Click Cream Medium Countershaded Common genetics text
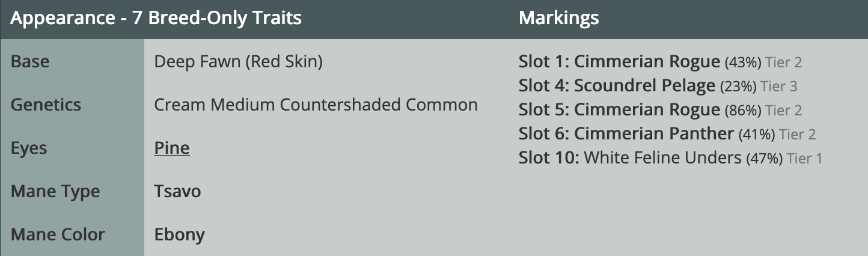Viewport: 868px width, 256px height. (x=316, y=105)
